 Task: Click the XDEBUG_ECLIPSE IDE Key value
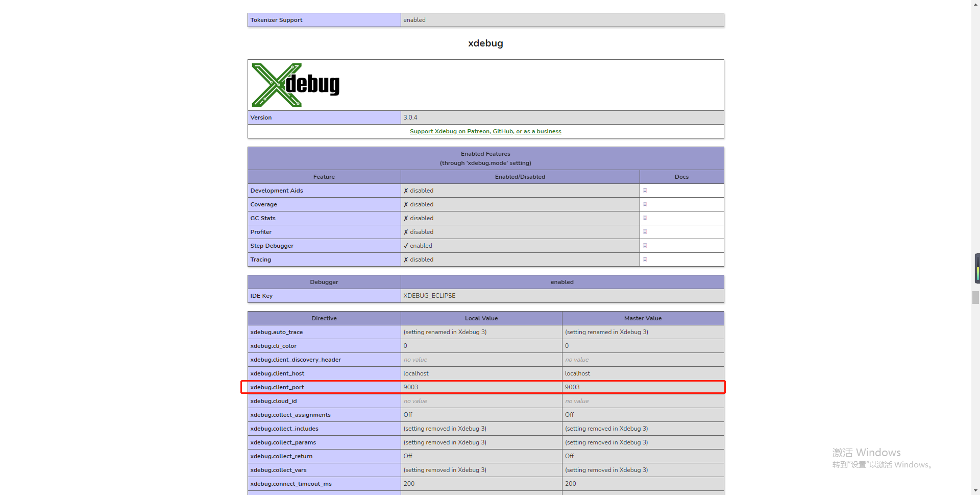429,296
